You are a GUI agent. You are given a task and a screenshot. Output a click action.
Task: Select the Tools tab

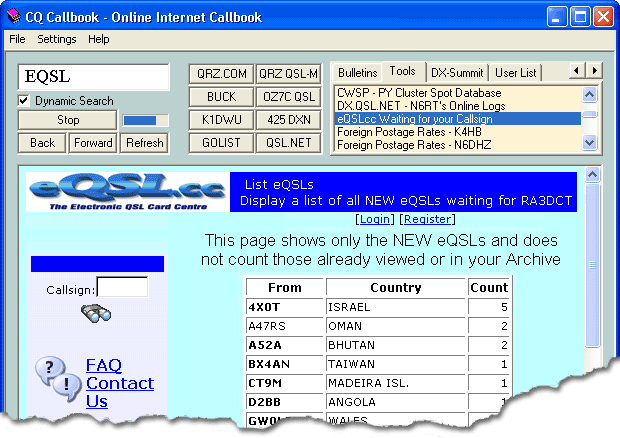point(403,71)
